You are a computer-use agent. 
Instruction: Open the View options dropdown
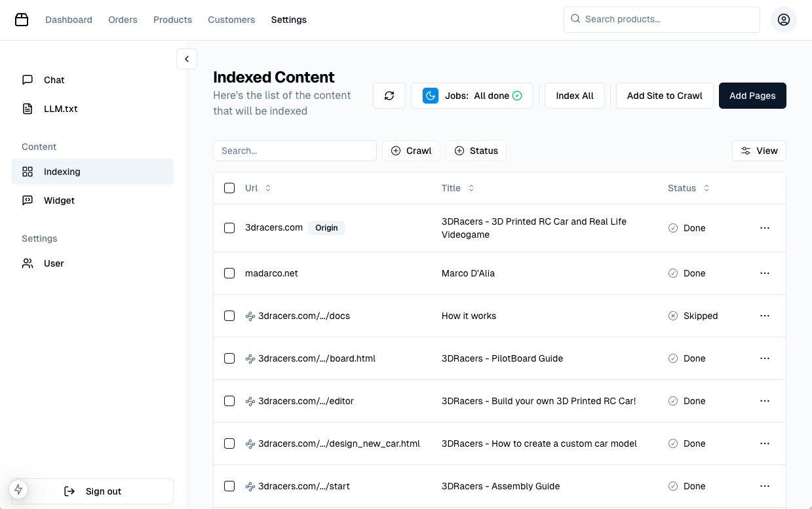[x=759, y=151]
